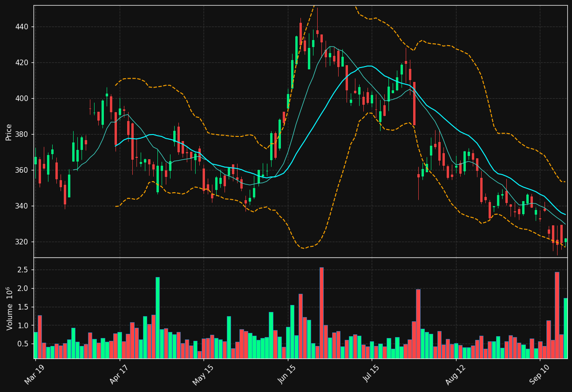Click the Price axis label
The height and width of the screenshot is (392, 572).
pos(9,132)
